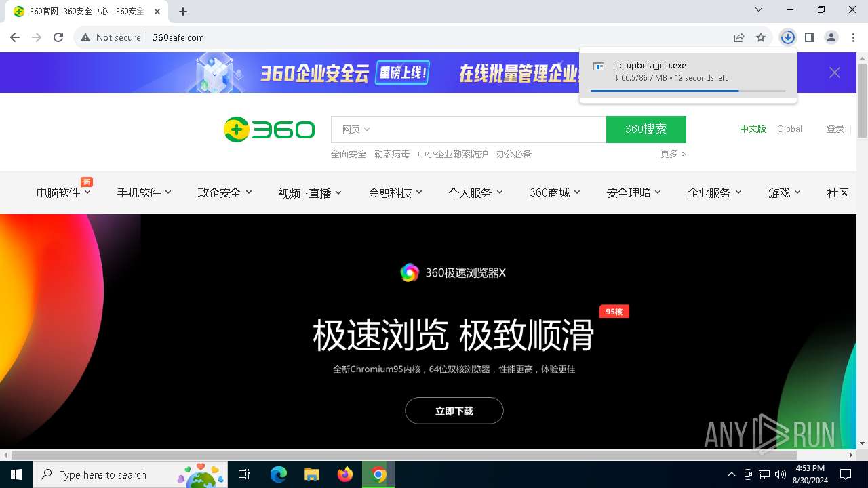Click the 360搜索 search button

[x=646, y=129]
